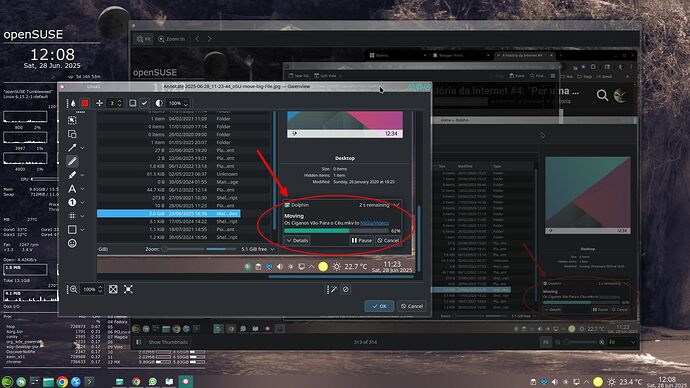Toggle the item shadow option
Image resolution: width=690 pixels, height=388 pixels.
click(132, 103)
